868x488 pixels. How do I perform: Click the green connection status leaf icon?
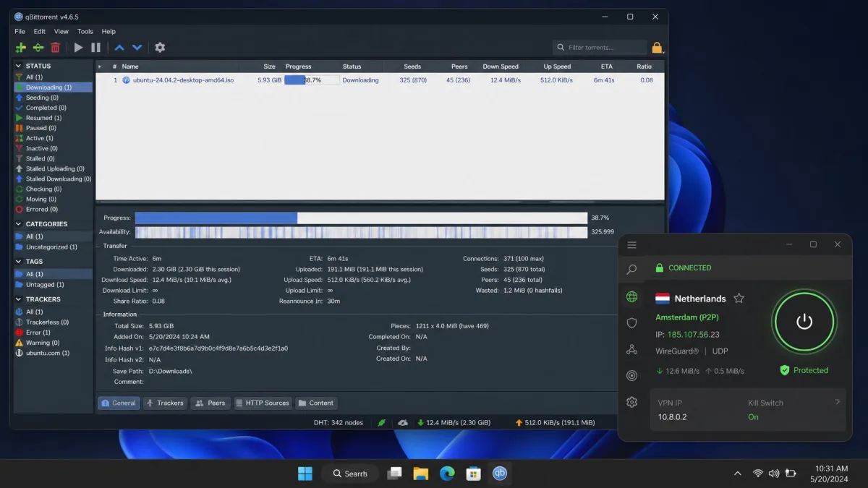point(381,423)
